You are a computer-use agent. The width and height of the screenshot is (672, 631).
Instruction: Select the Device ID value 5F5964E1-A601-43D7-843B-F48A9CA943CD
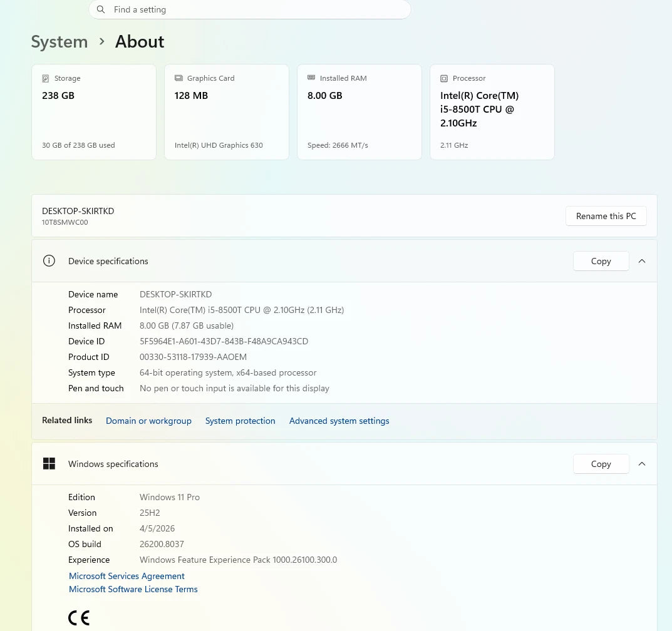coord(224,341)
